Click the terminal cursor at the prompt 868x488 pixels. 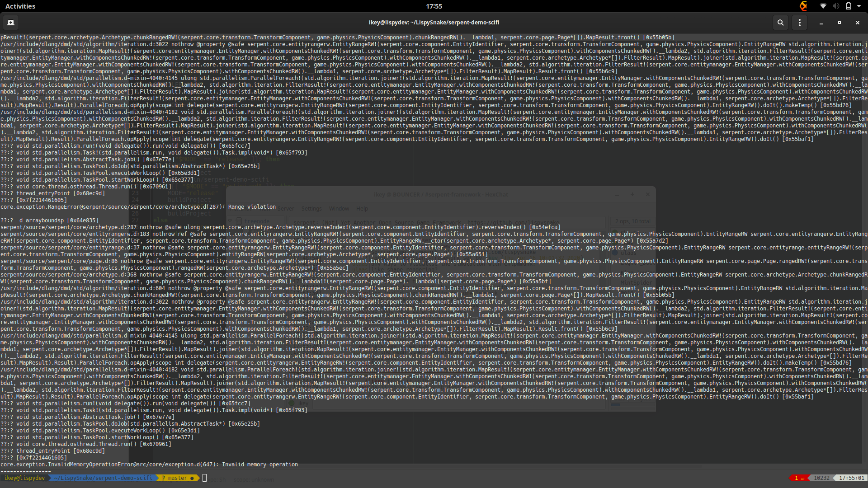[204, 478]
